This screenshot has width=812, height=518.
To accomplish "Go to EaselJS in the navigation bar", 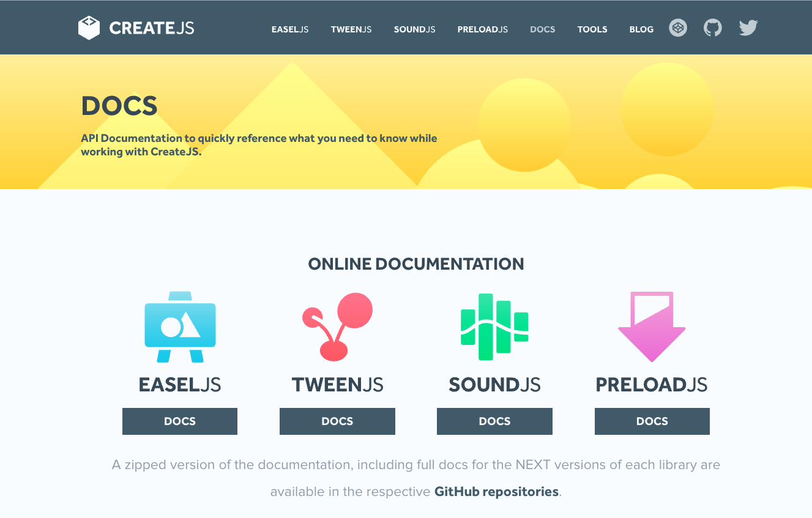I will click(290, 29).
